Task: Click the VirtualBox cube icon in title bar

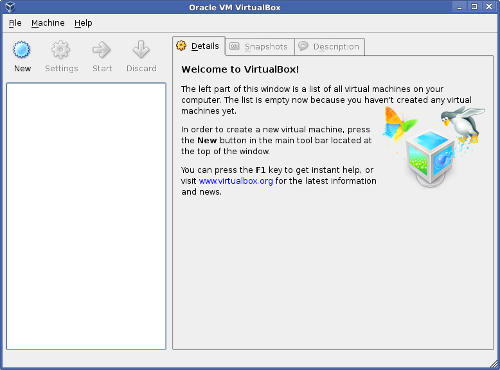Action: click(x=10, y=7)
